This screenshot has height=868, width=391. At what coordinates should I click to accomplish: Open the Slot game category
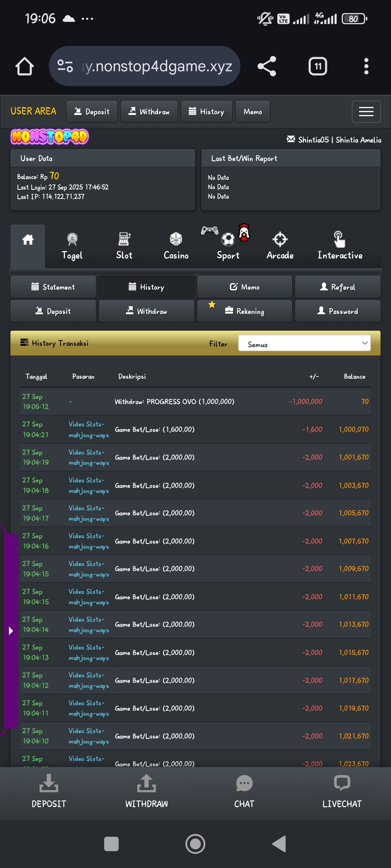(x=124, y=246)
